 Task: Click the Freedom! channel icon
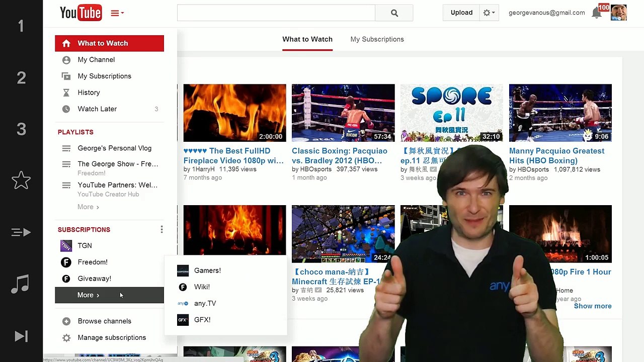(x=66, y=262)
